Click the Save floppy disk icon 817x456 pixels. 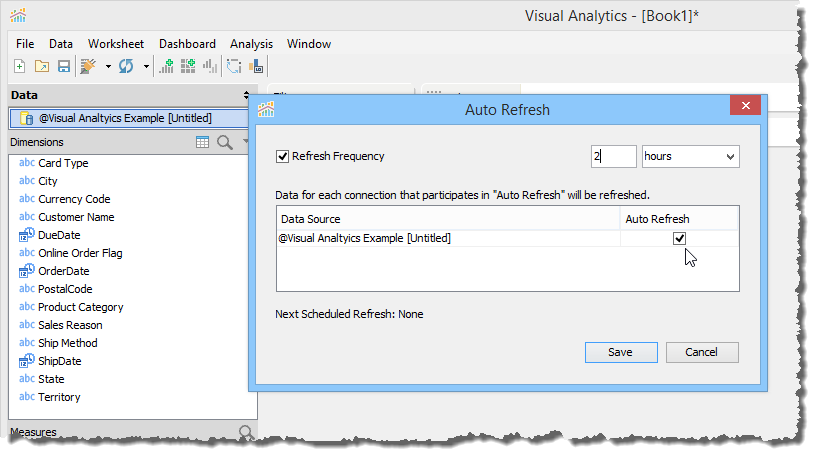tap(63, 67)
